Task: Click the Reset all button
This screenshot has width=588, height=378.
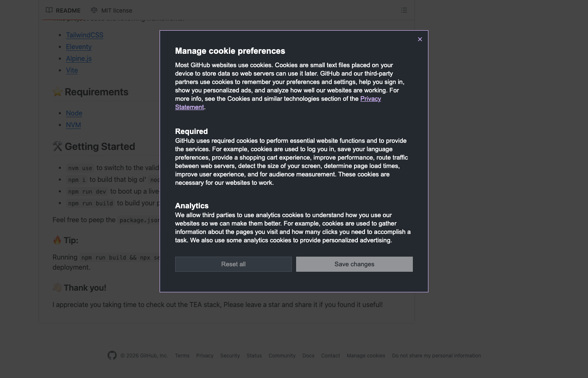Action: 233,264
